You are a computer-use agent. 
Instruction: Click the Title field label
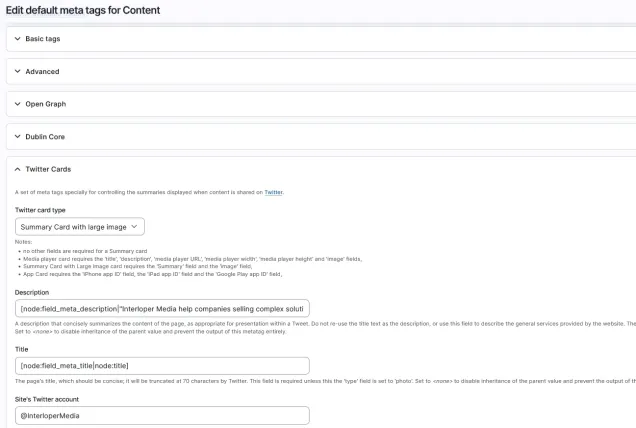[x=22, y=349]
